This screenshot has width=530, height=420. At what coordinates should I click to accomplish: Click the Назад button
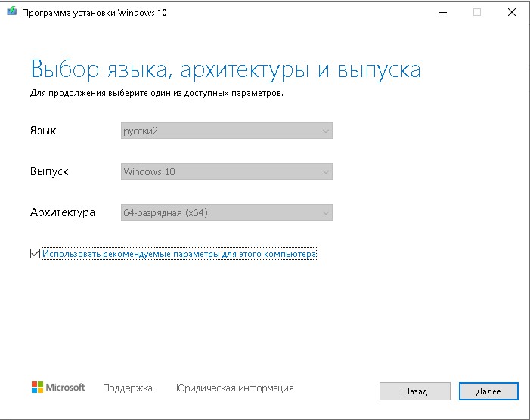(415, 391)
